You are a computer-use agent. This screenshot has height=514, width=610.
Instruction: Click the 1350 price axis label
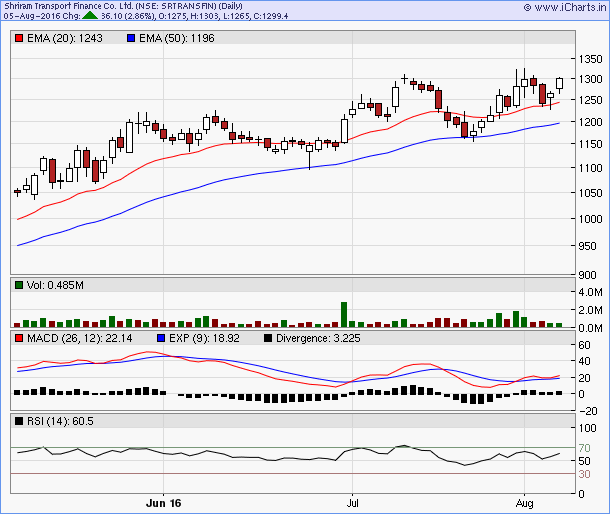590,59
